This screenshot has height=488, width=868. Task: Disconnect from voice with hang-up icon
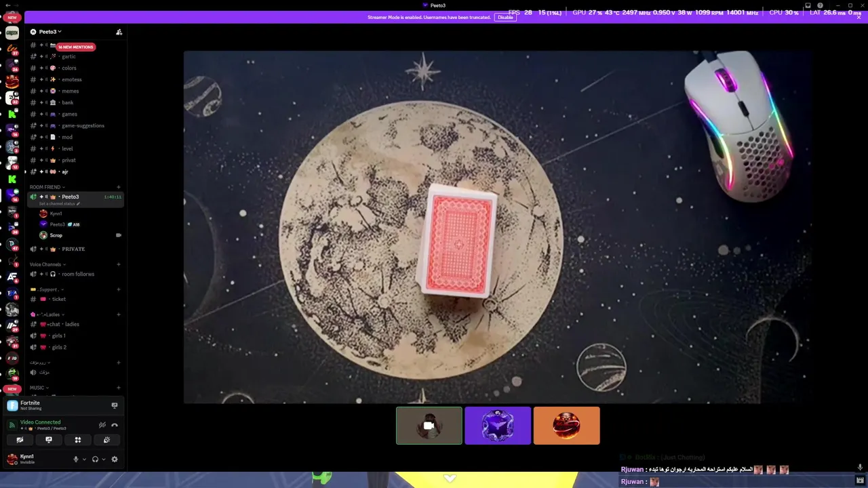tap(115, 425)
